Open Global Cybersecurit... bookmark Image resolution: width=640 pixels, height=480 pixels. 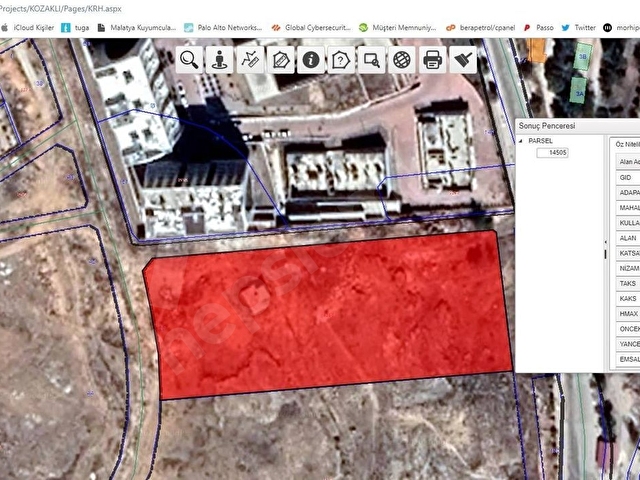point(311,28)
